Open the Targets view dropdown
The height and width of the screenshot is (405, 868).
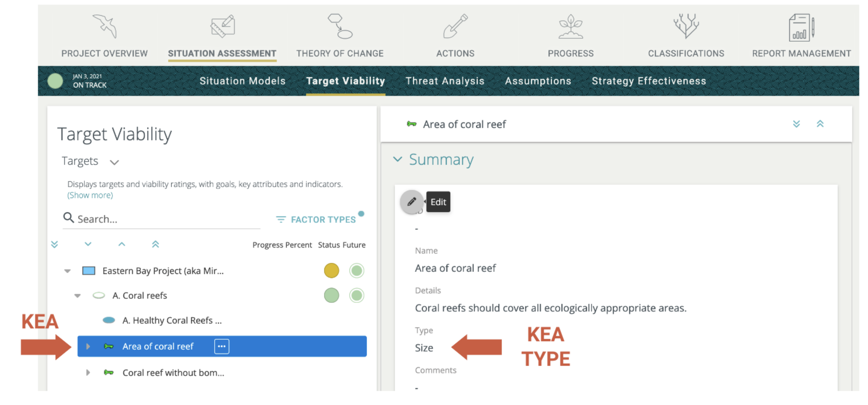tap(114, 162)
